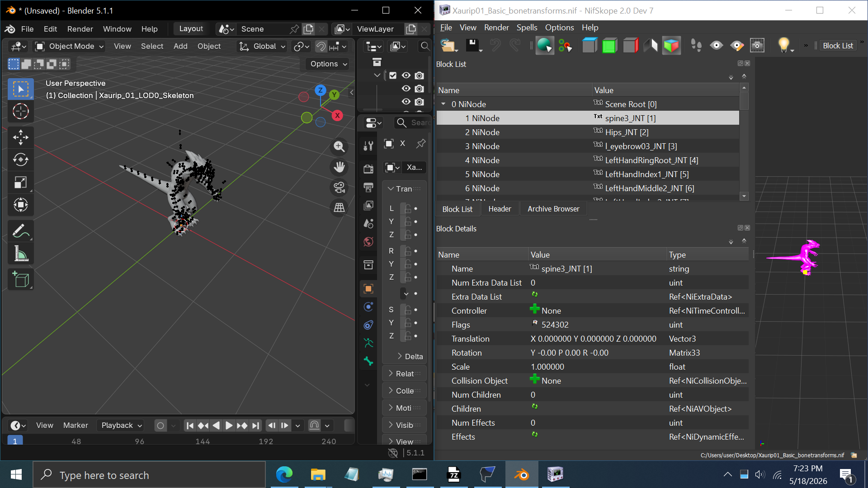This screenshot has width=868, height=488.
Task: Select the Measure tool
Action: click(20, 253)
